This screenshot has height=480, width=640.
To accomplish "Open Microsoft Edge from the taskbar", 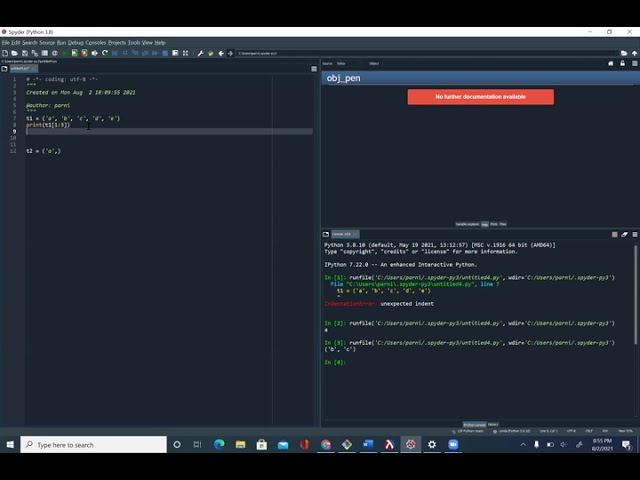I will point(219,444).
